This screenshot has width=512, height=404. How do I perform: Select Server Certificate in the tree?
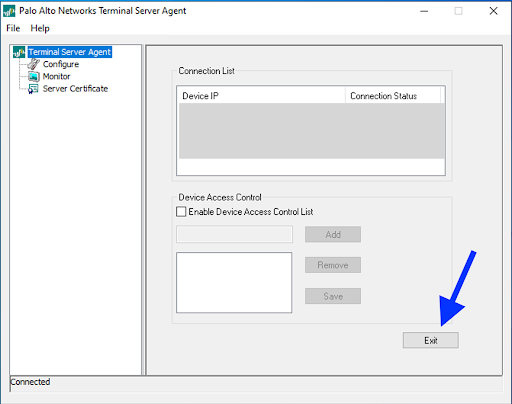(x=75, y=89)
